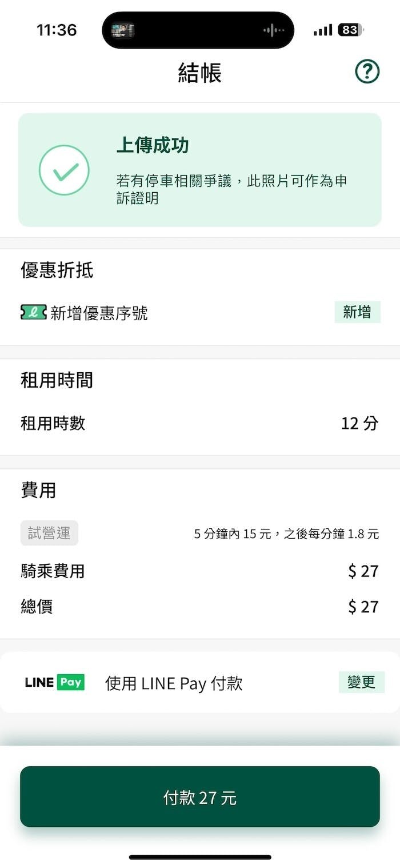This screenshot has width=400, height=868.
Task: Tap the 總價 total price row label
Action: pyautogui.click(x=37, y=606)
